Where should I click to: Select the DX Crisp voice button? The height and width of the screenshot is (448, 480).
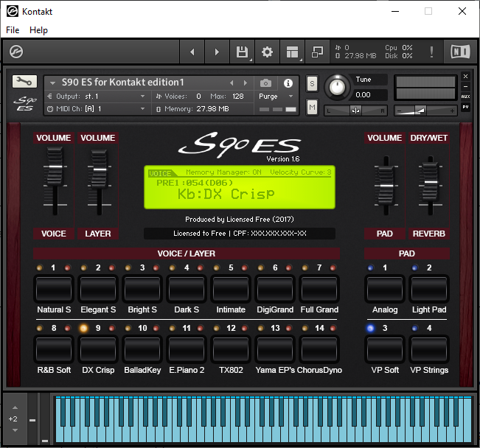point(98,349)
